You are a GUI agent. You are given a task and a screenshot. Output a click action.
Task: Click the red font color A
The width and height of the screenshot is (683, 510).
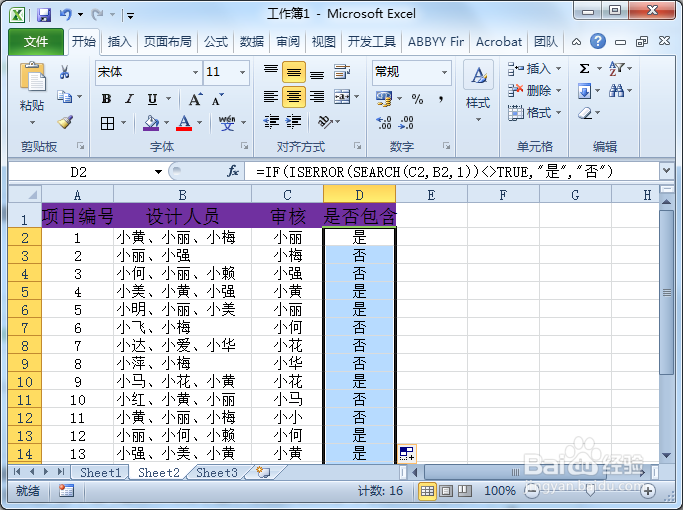(x=184, y=123)
